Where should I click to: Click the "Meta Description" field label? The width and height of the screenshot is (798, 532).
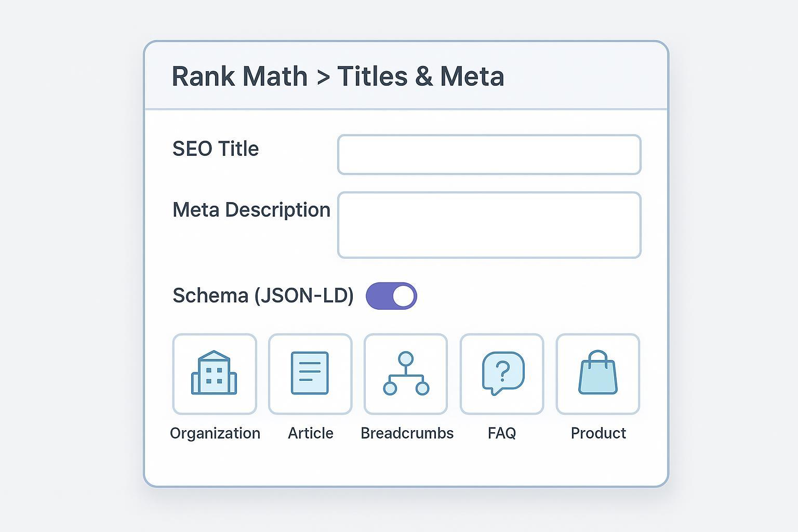point(251,210)
